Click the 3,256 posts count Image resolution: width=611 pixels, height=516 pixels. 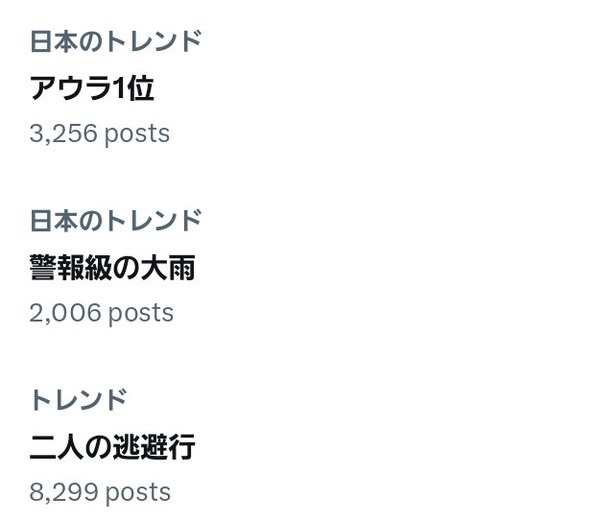(99, 133)
